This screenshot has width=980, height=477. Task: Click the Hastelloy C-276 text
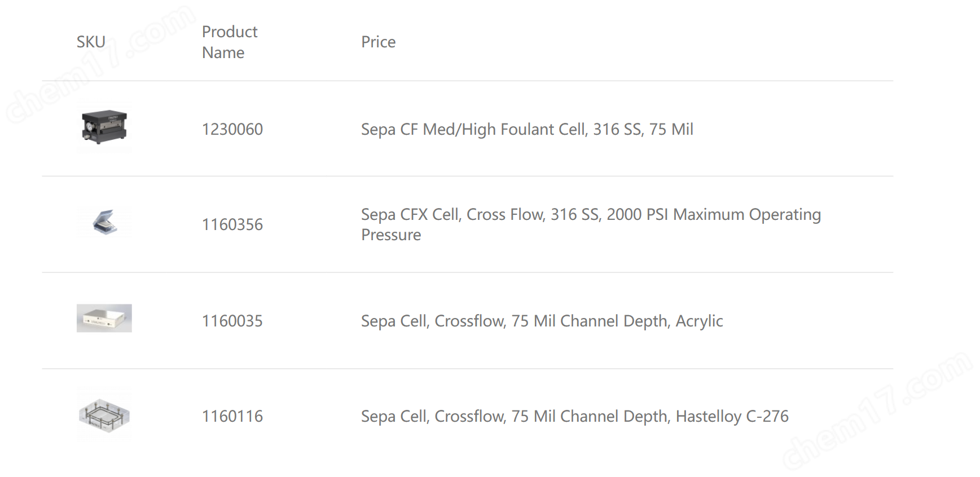[732, 416]
